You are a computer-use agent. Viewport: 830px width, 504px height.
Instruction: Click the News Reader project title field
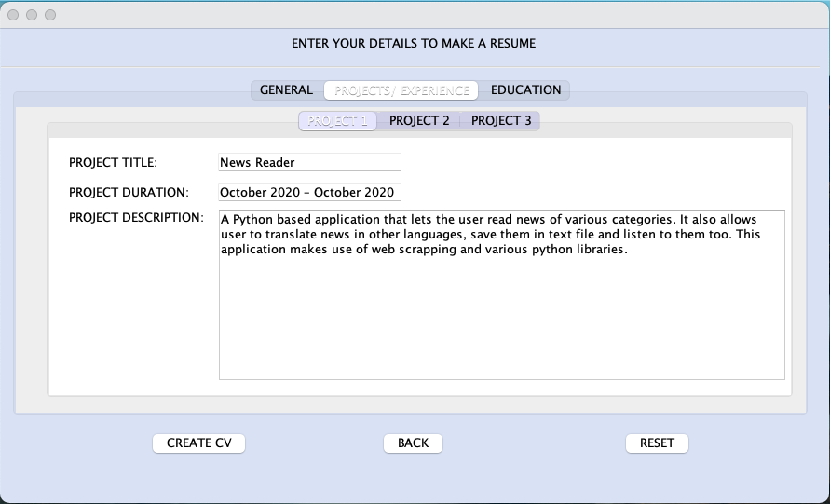coord(309,162)
